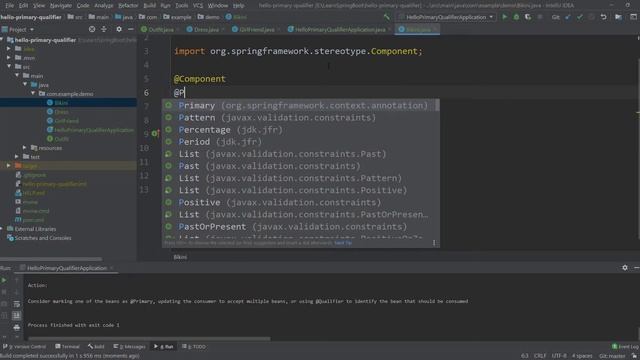Rerun the application from the Run panel
Screen dimensions: 640x360
[x=4, y=280]
